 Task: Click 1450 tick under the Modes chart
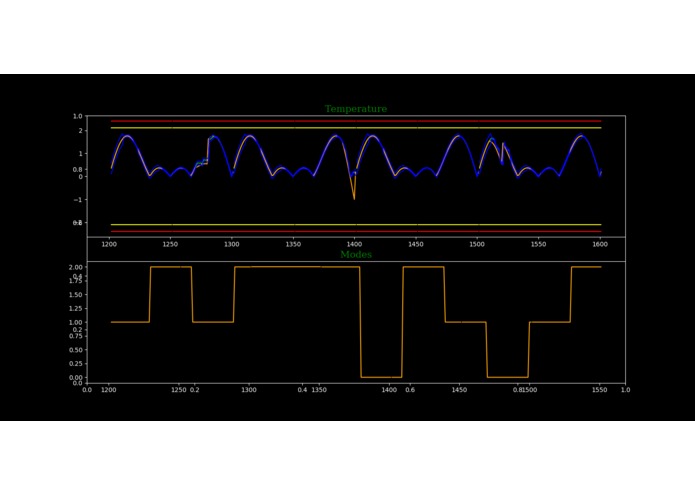pos(459,390)
